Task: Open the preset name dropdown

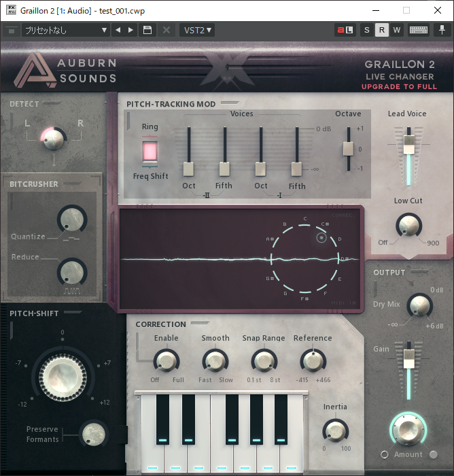Action: coord(65,30)
